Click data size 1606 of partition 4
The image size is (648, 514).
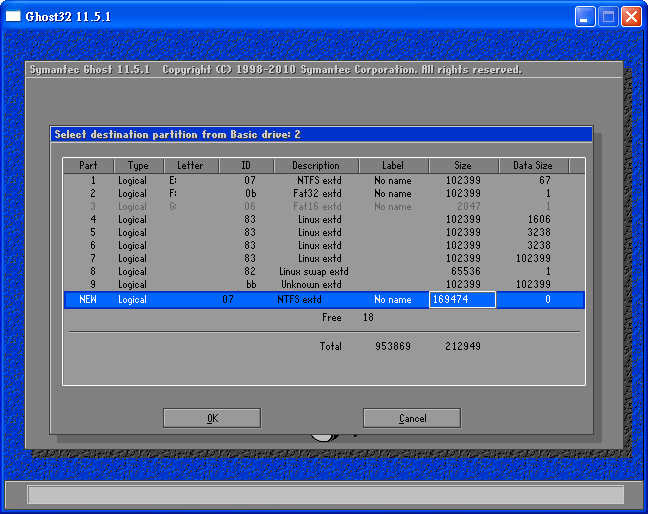[539, 219]
